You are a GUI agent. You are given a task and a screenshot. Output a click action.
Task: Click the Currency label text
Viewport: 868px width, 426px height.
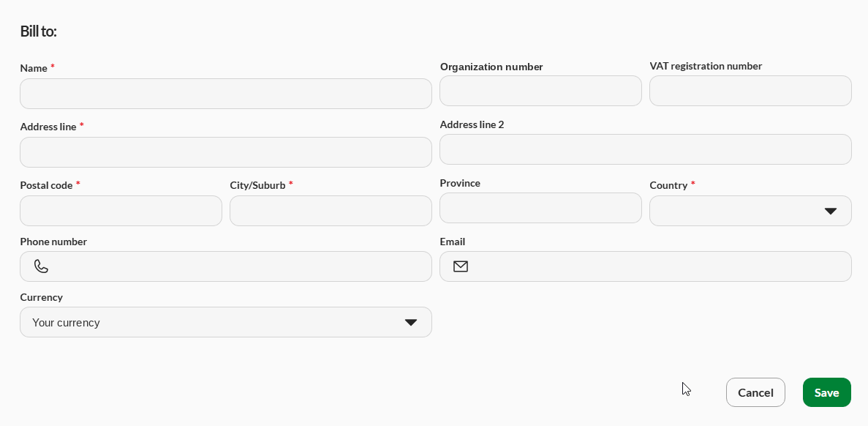coord(42,297)
